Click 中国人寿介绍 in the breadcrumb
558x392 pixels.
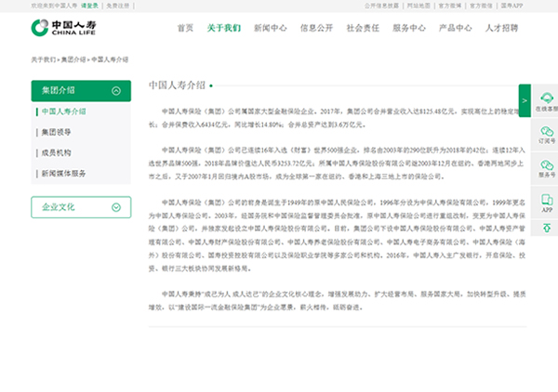point(110,59)
